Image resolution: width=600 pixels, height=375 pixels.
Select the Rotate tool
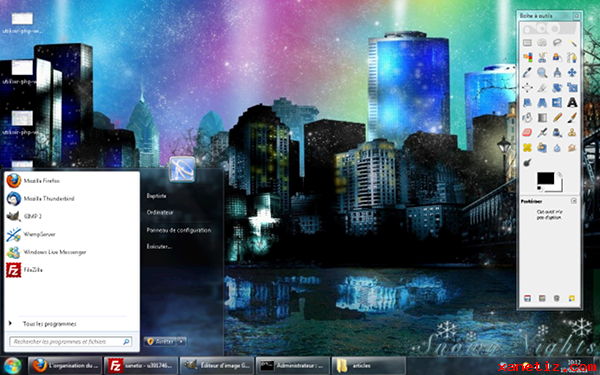coord(557,88)
